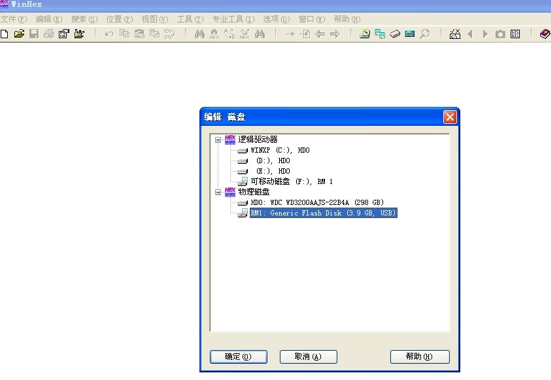
Task: Select HD0: WDC WD3200AAJS physical disk
Action: coord(317,202)
